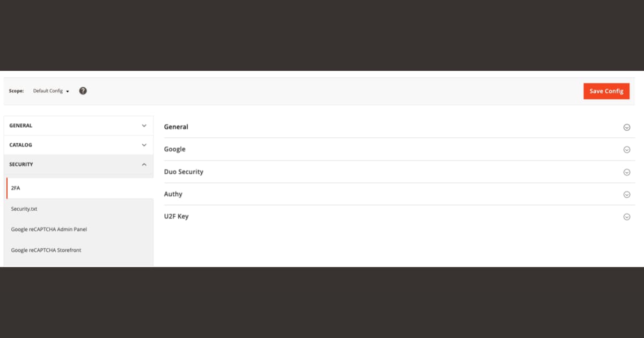Expand the Authy section chevron icon
This screenshot has width=644, height=338.
point(627,194)
